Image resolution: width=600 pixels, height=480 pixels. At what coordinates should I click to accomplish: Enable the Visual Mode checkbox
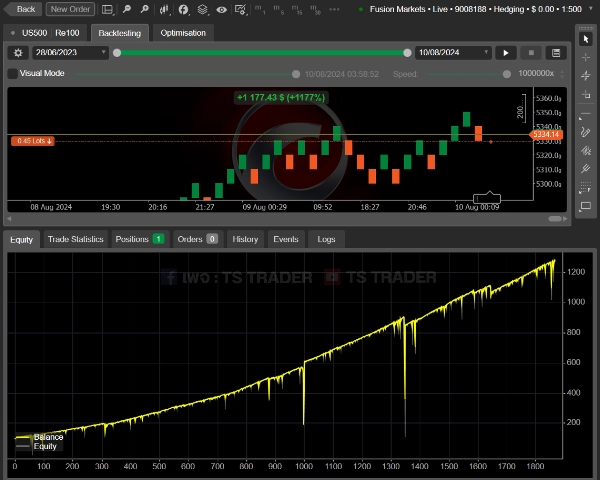coord(12,74)
